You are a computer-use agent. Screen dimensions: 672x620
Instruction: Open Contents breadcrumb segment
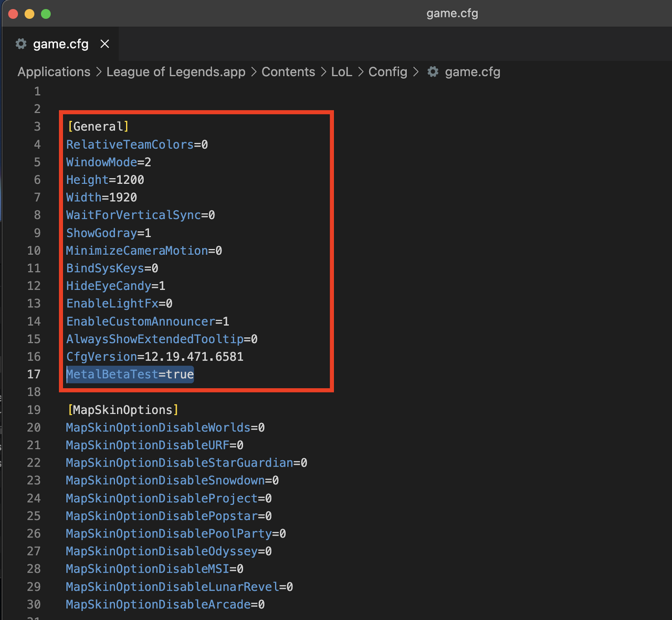pyautogui.click(x=288, y=72)
